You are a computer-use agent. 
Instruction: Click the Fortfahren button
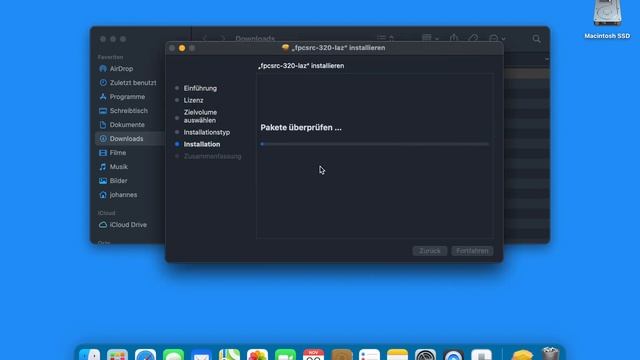[x=472, y=251]
